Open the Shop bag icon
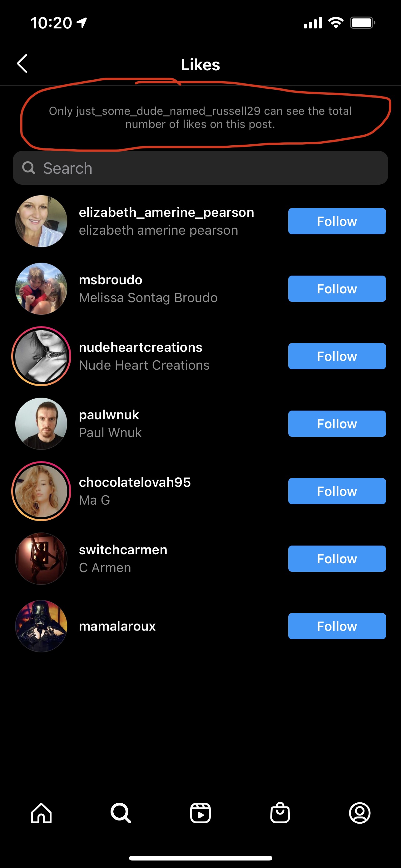Viewport: 401px width, 868px height. pyautogui.click(x=280, y=813)
